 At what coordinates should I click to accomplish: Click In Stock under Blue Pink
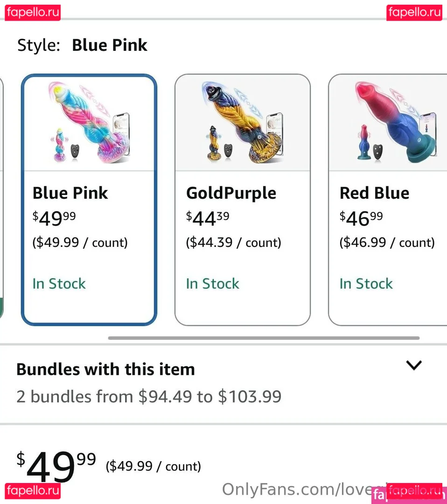59,283
